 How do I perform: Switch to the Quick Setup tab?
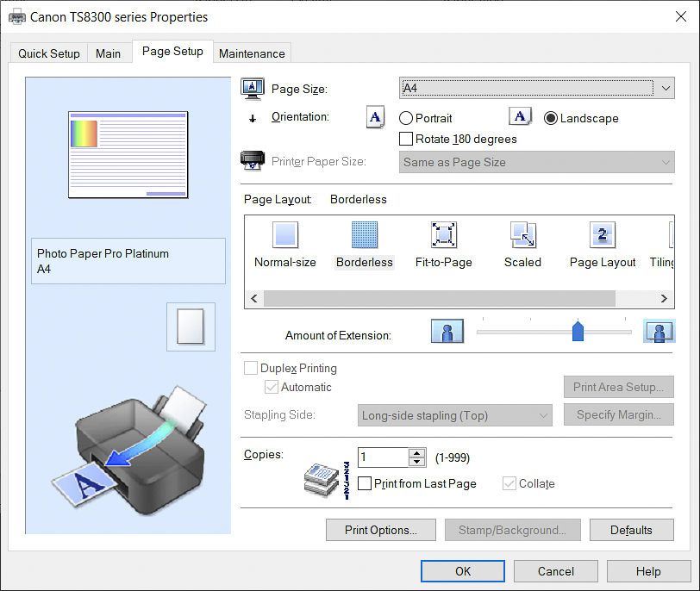click(x=49, y=53)
